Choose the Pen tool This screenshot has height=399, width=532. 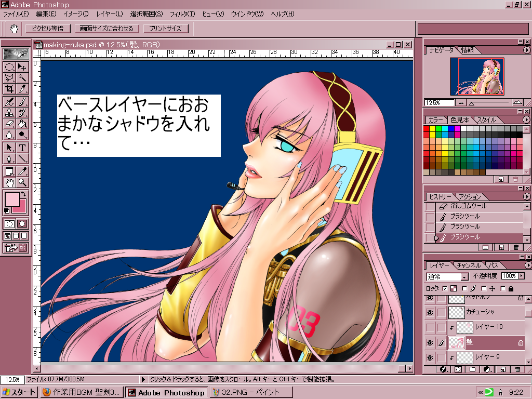tap(9, 158)
